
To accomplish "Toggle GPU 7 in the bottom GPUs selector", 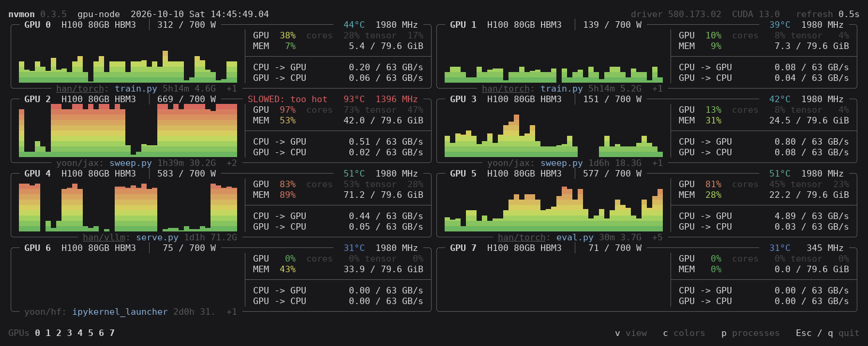I will pos(112,333).
